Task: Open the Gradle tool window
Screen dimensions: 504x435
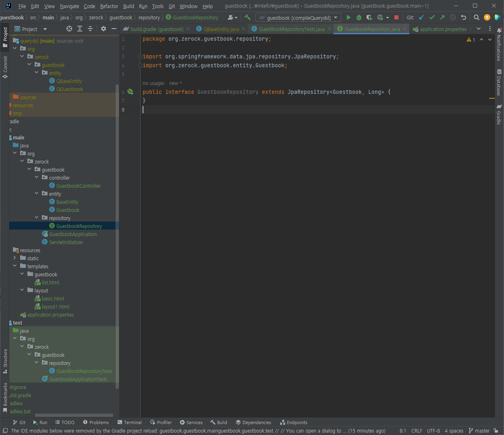Action: (x=499, y=114)
